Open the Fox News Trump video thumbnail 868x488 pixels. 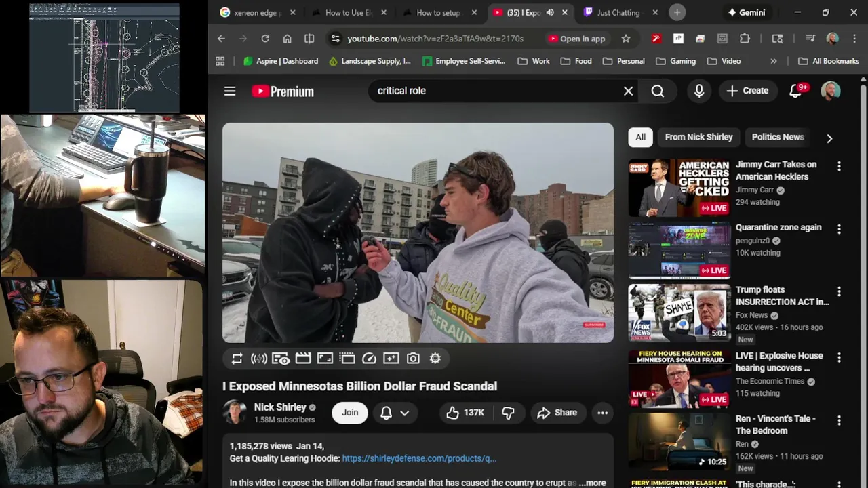[679, 312]
